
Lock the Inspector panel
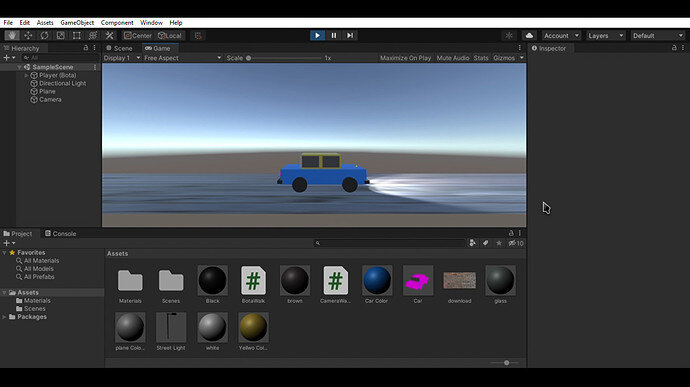click(x=674, y=48)
